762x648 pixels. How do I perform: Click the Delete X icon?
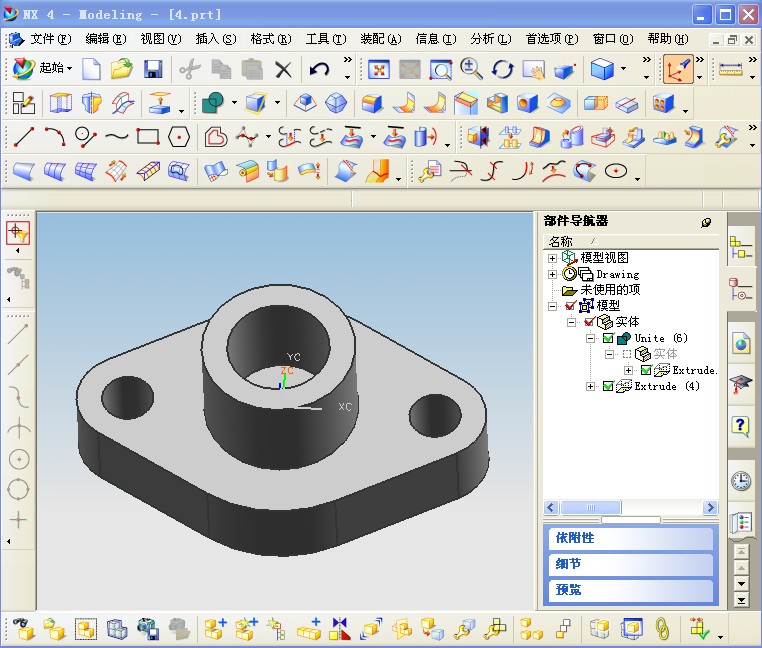(x=283, y=69)
